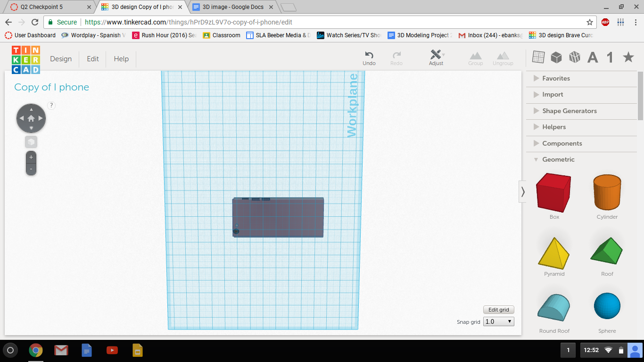This screenshot has width=644, height=362.
Task: Zoom out with the minus button
Action: coord(31,169)
